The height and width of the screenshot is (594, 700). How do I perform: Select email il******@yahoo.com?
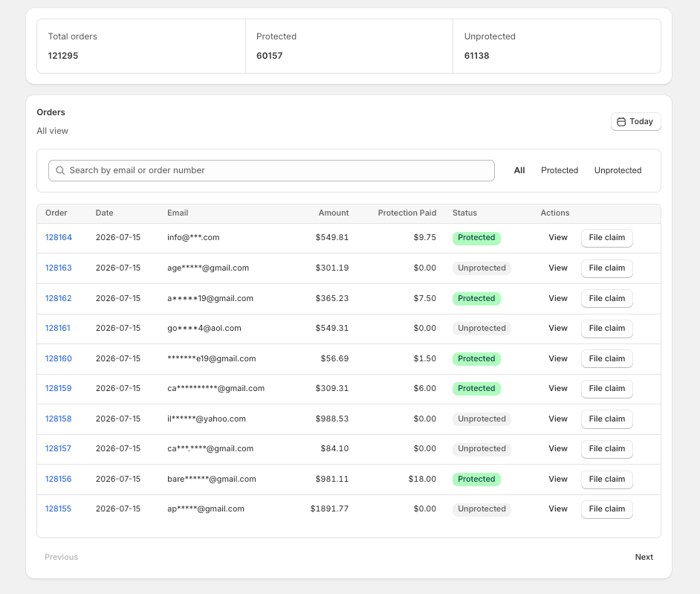point(207,419)
